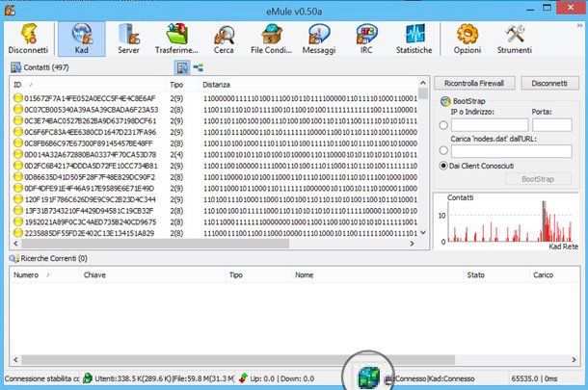
Task: Switch to Kad network graph view icon
Action: 198,67
